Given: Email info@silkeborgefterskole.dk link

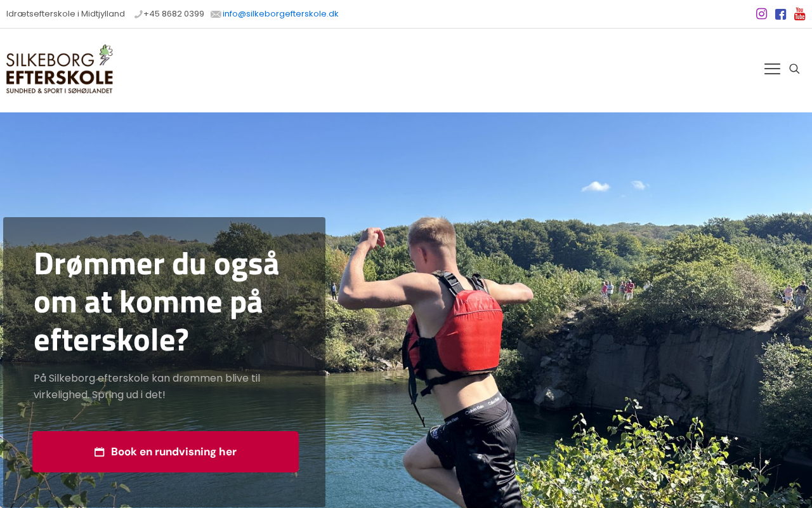Looking at the screenshot, I should point(280,14).
